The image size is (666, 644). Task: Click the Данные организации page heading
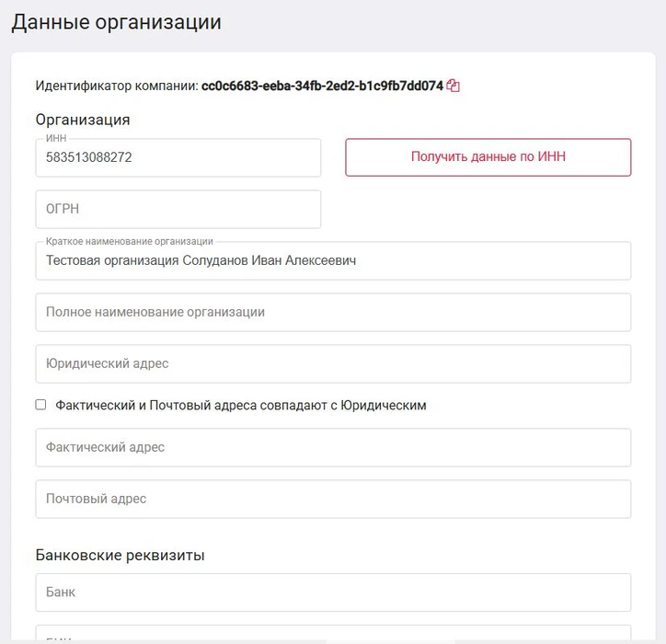point(116,22)
